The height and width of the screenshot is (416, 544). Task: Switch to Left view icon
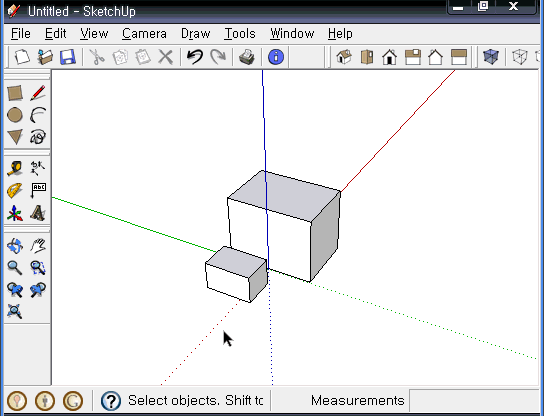click(x=459, y=57)
